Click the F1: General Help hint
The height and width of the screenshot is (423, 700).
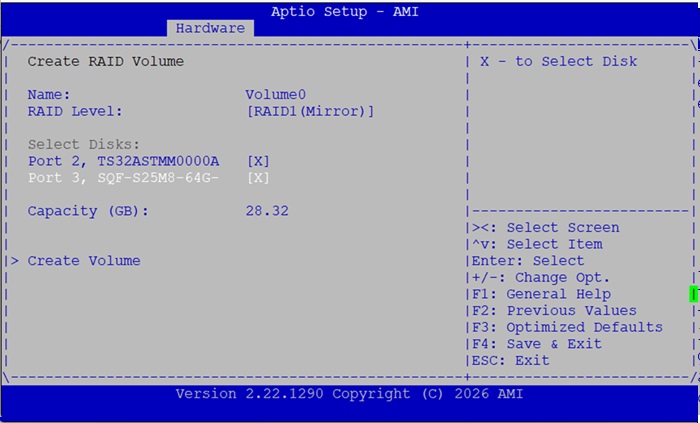click(x=542, y=294)
